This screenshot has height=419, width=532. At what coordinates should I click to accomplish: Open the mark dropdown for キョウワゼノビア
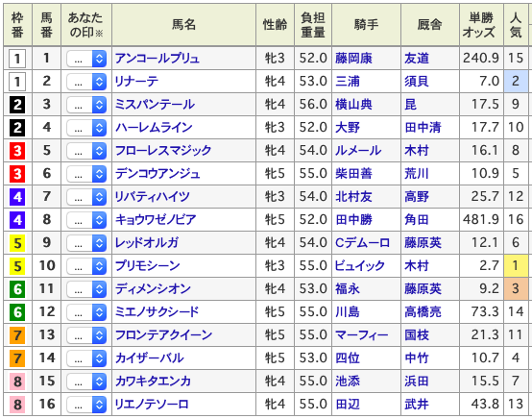pos(86,220)
